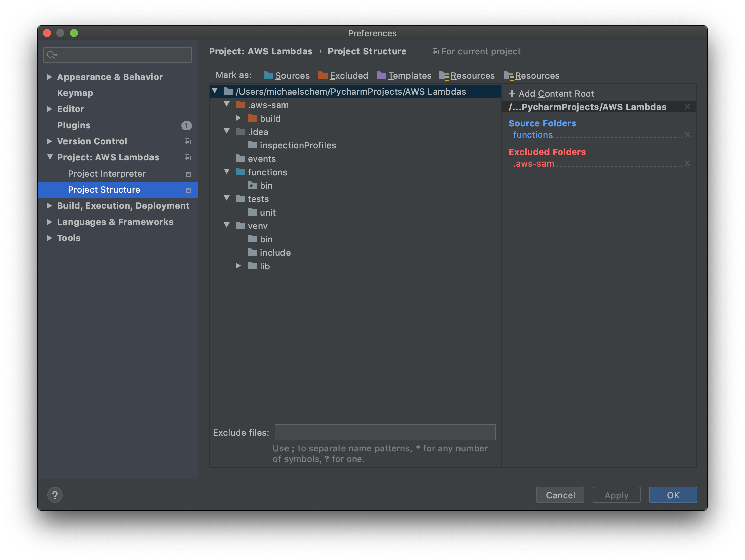Select the events folder in the tree
This screenshot has height=560, width=745.
coord(262,158)
